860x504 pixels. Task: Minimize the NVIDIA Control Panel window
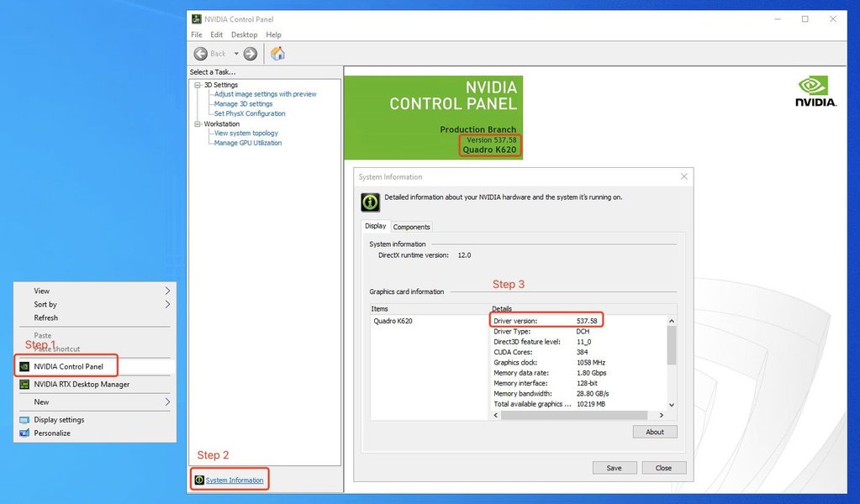coord(777,19)
